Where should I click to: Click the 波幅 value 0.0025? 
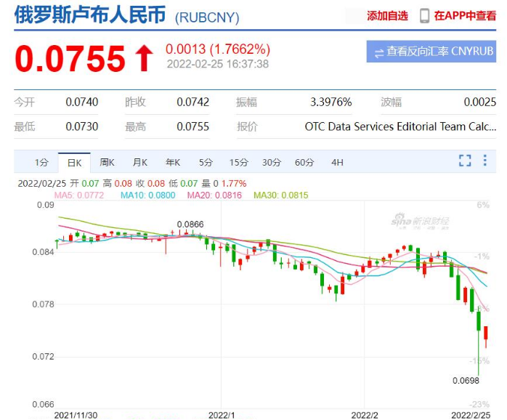[480, 102]
